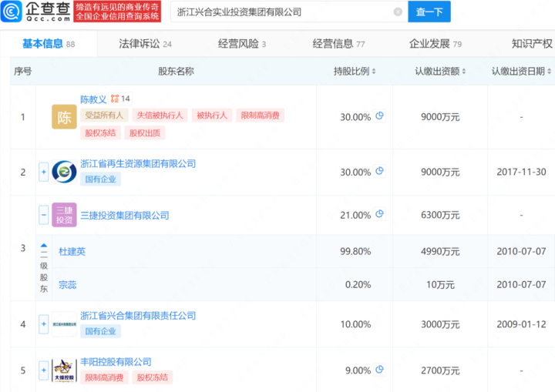The height and width of the screenshot is (392, 555).
Task: Open 丰阳控股有限公司 link
Action: 116,361
